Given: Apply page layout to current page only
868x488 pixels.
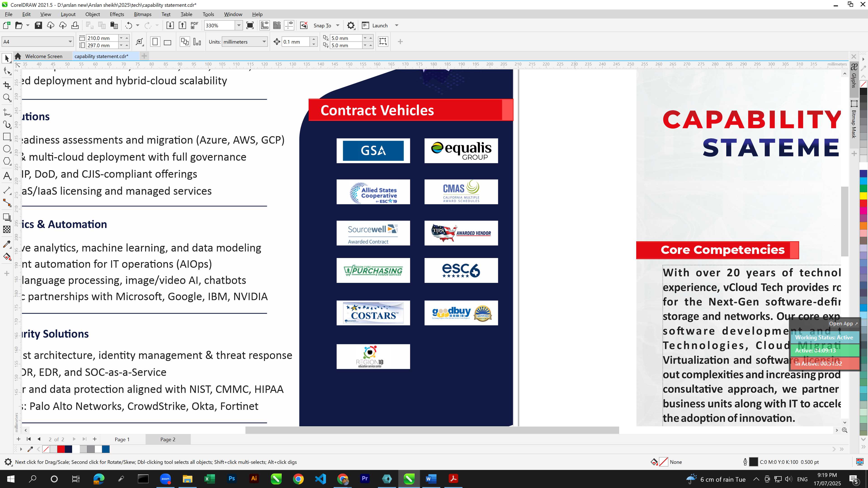Looking at the screenshot, I should point(197,42).
